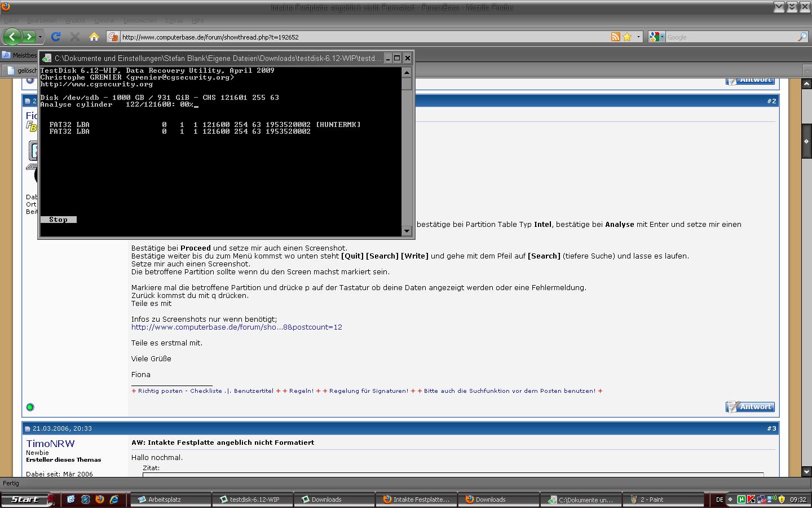This screenshot has width=812, height=508.
Task: Click the magnifier search icon
Action: [802, 37]
